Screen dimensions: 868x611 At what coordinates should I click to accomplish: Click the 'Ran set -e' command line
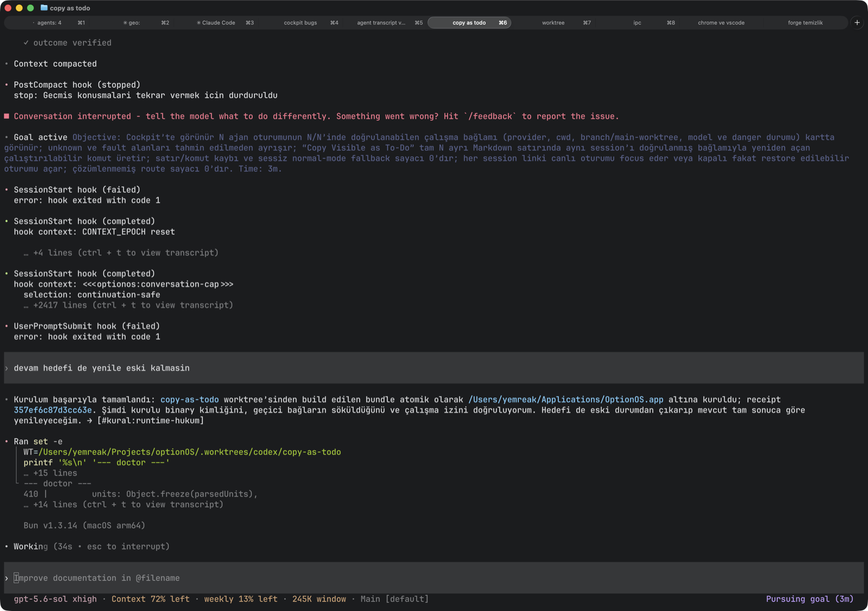(x=38, y=442)
